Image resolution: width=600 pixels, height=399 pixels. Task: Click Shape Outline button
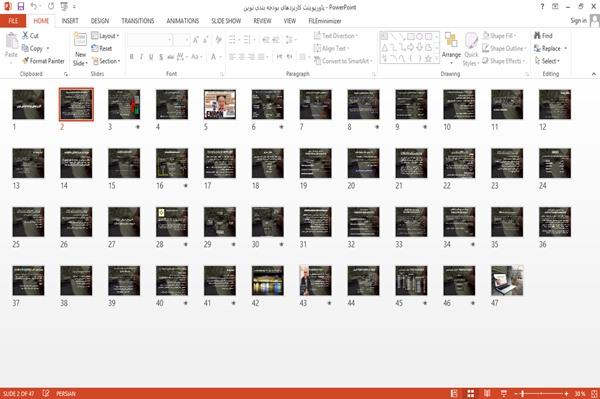(504, 48)
